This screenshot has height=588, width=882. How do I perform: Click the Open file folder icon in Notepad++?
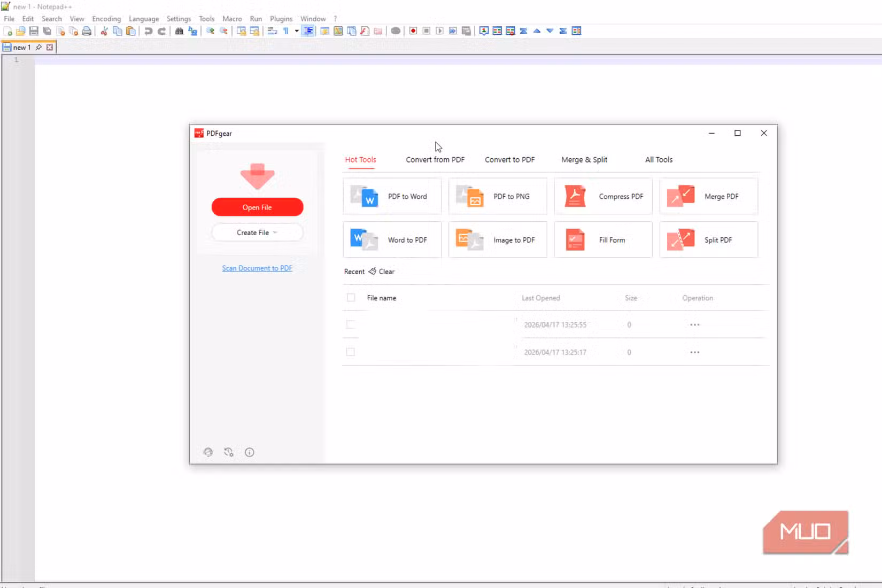pyautogui.click(x=21, y=31)
